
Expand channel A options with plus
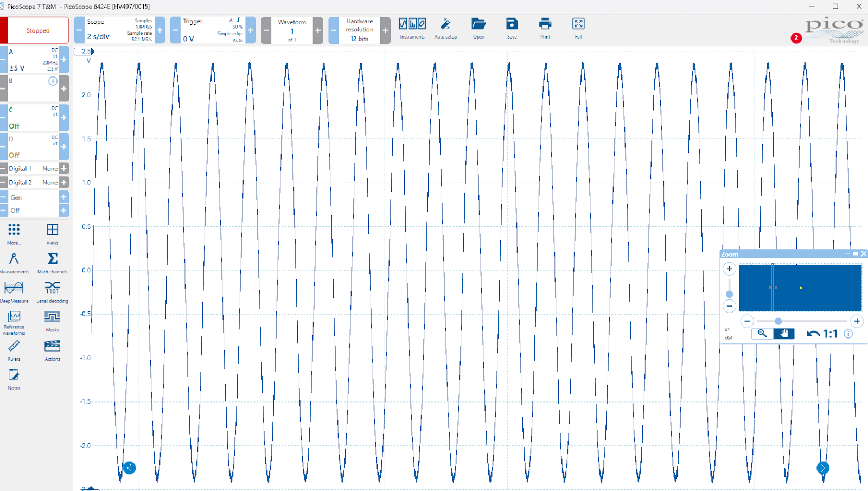tap(64, 60)
